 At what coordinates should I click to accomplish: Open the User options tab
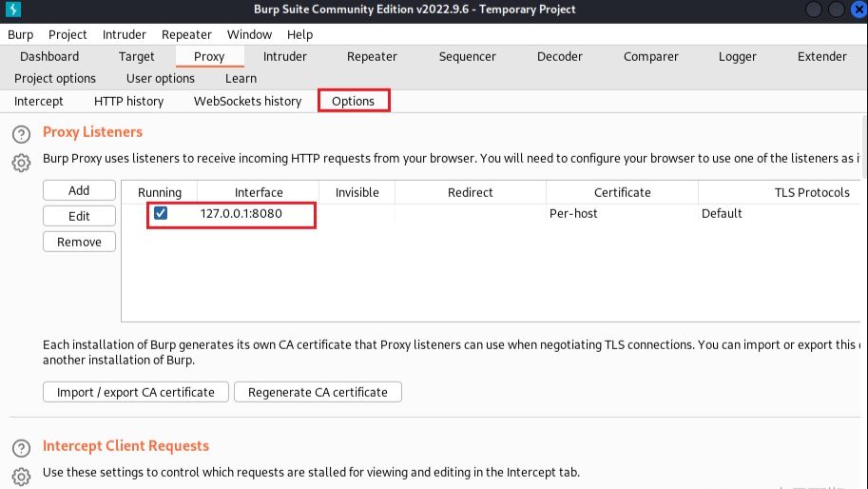point(161,79)
